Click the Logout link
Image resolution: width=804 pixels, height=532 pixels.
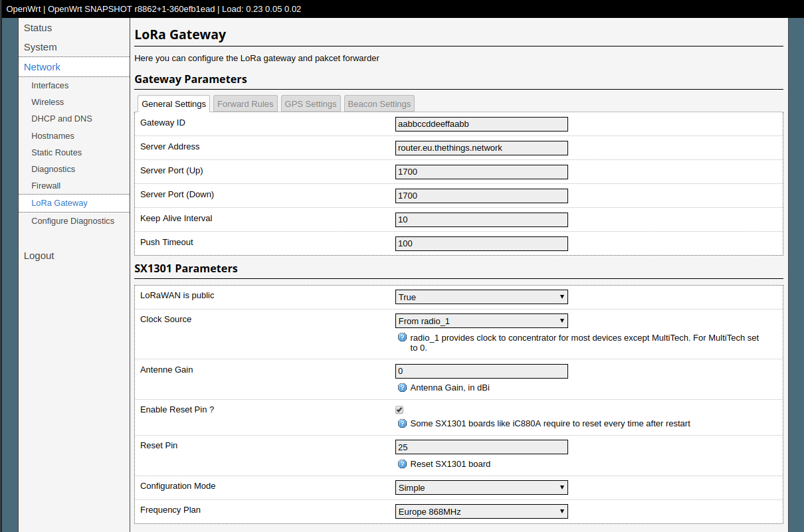click(x=39, y=256)
